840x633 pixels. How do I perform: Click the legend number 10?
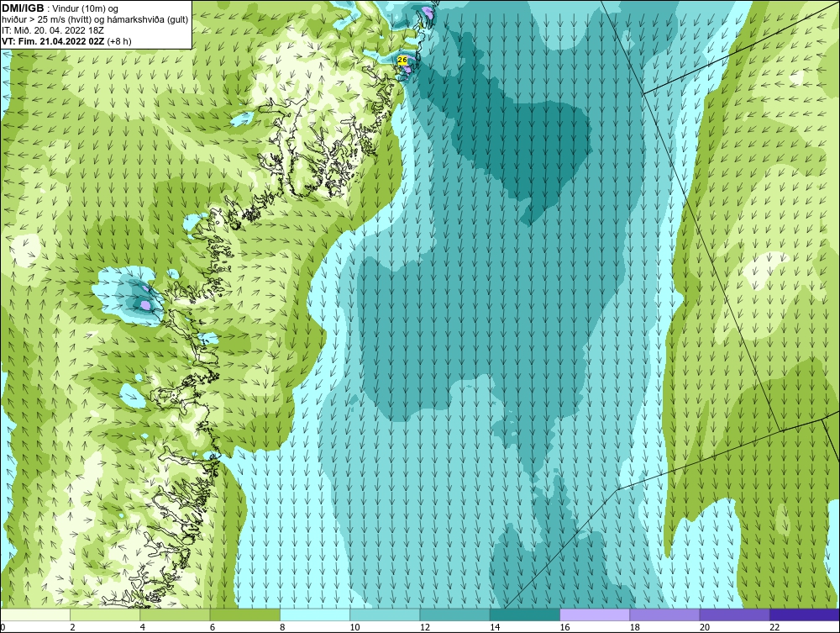click(x=354, y=628)
